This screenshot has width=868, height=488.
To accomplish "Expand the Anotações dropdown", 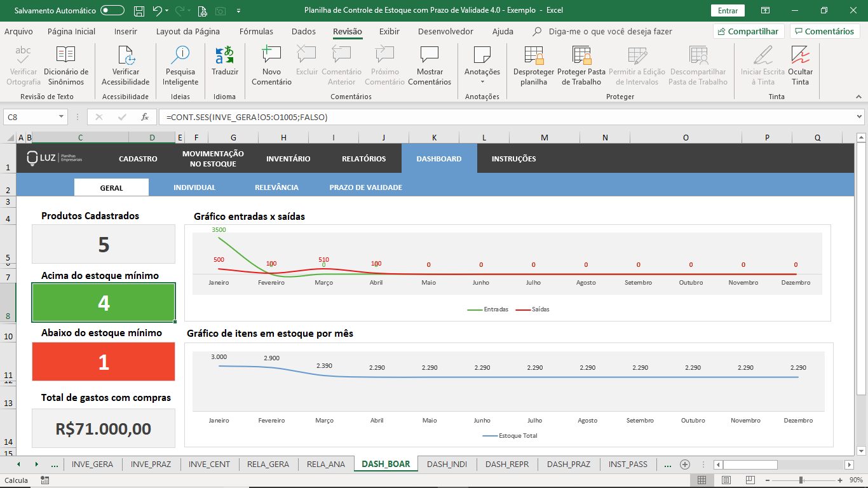I will pyautogui.click(x=482, y=81).
